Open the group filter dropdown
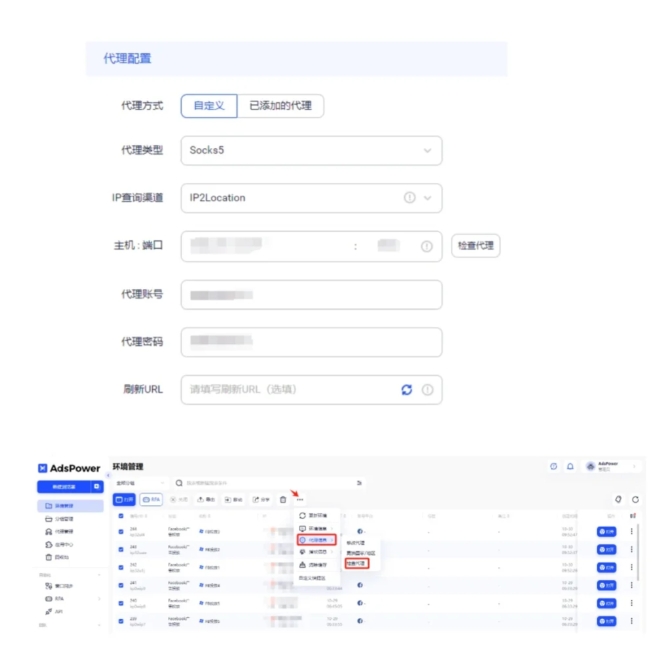Image resolution: width=652 pixels, height=646 pixels. tap(140, 483)
